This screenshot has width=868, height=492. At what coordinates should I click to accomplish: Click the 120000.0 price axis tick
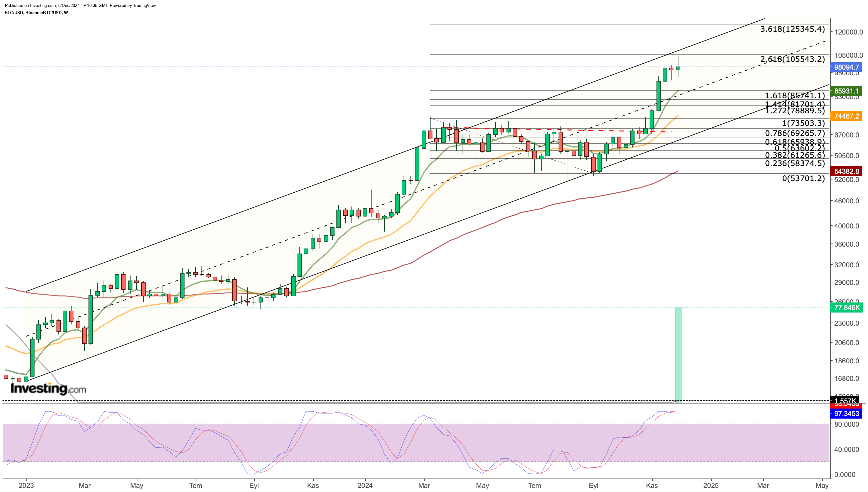849,32
